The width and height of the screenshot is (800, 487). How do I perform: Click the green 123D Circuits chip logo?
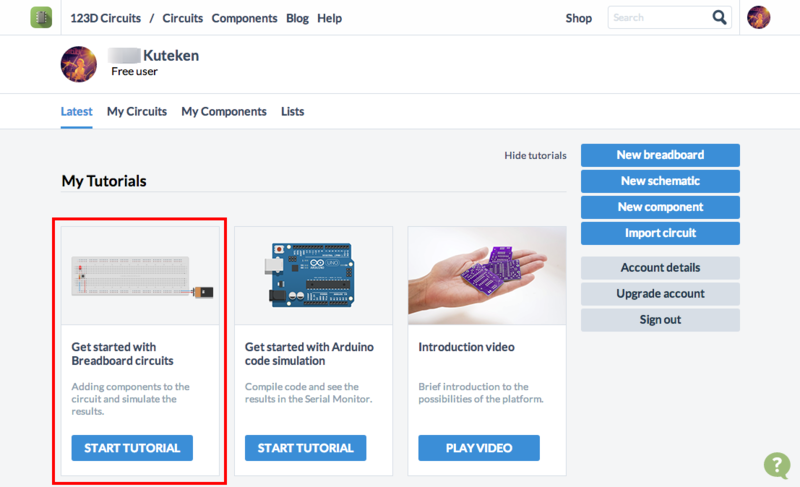[x=41, y=18]
